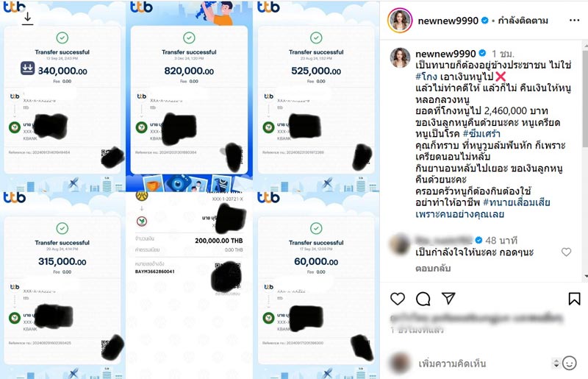Open the emoji picker smiley icon
This screenshot has height=379, width=588.
(570, 364)
